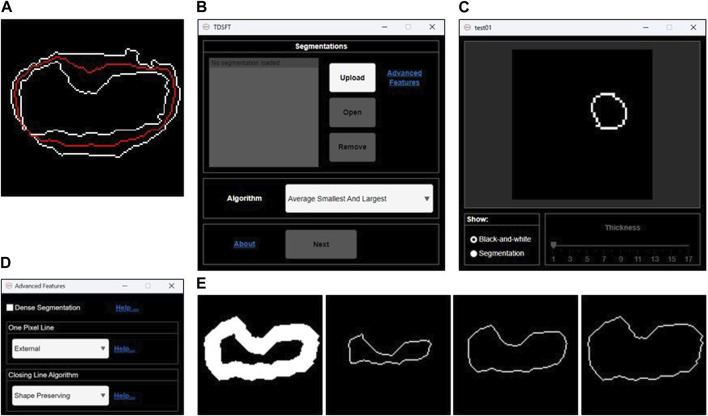
Task: Expand the One Pixel Line External dropdown
Action: 61,349
